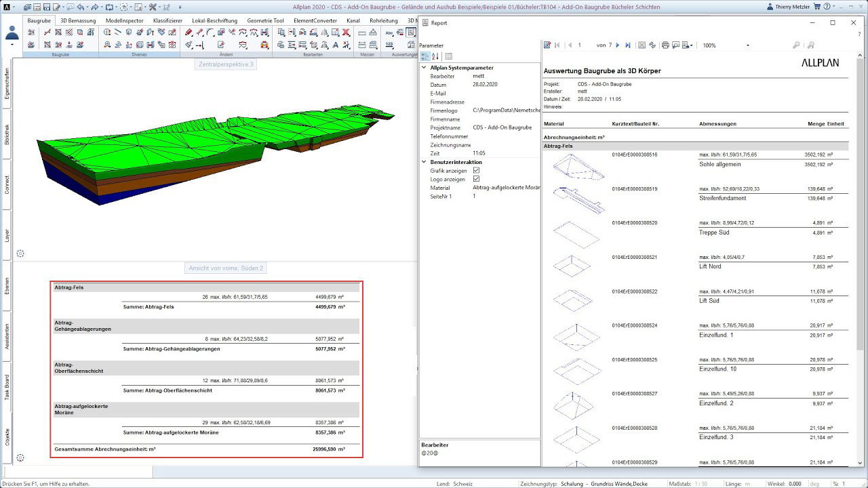868x488 pixels.
Task: Click the stop rendering icon in Report toolbar
Action: [x=642, y=45]
